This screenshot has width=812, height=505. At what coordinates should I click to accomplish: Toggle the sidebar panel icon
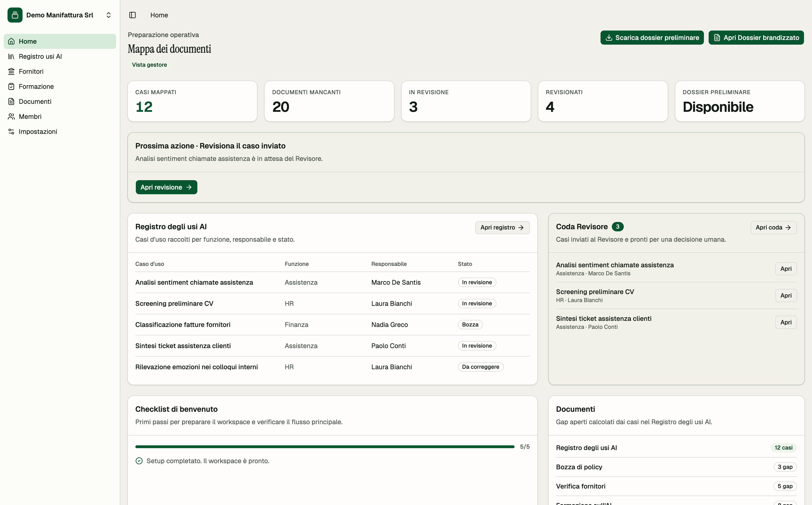coord(133,15)
